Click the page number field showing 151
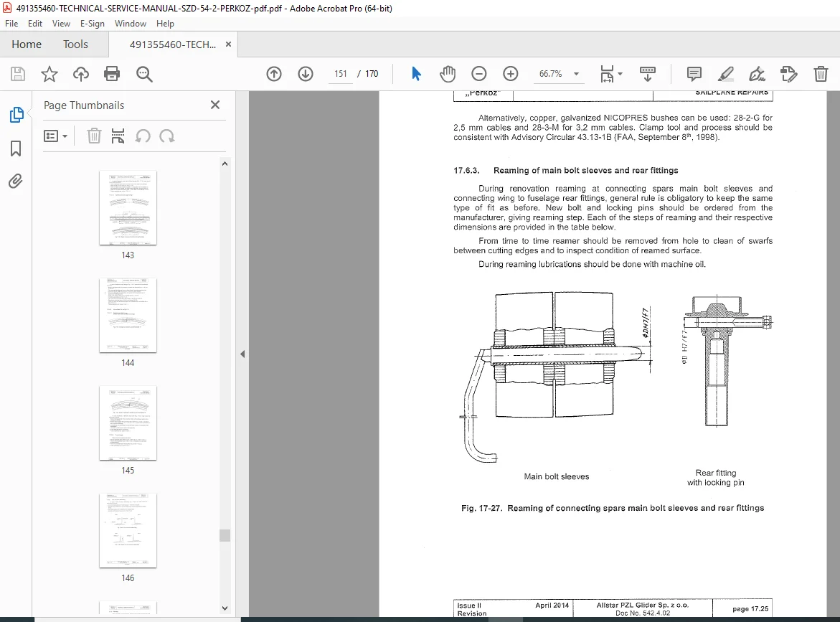 point(341,74)
